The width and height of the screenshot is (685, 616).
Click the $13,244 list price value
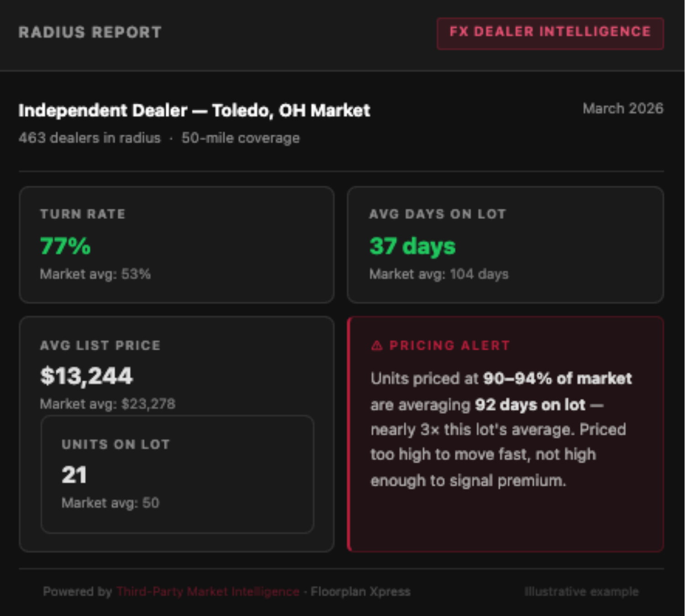tap(86, 376)
